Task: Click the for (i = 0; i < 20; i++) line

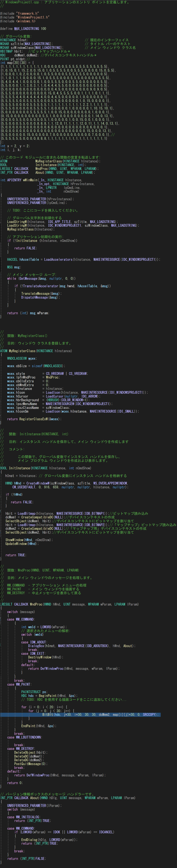Action: click(44, 707)
